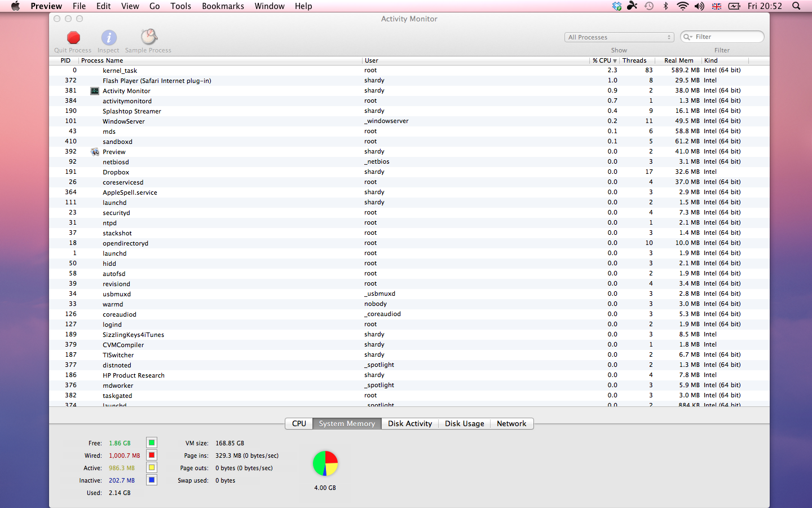Switch to the CPU tab

click(x=299, y=423)
